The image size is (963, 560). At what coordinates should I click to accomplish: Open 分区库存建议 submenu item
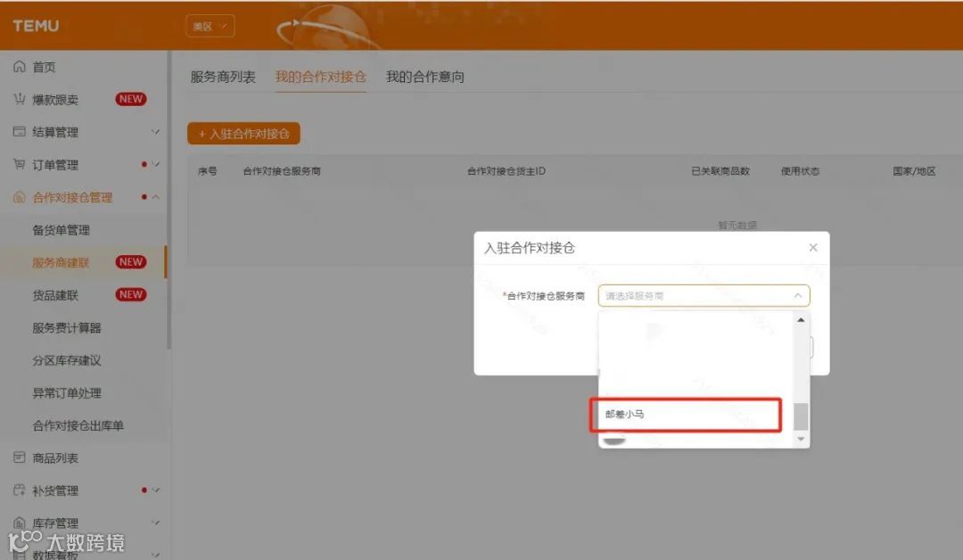pyautogui.click(x=66, y=360)
